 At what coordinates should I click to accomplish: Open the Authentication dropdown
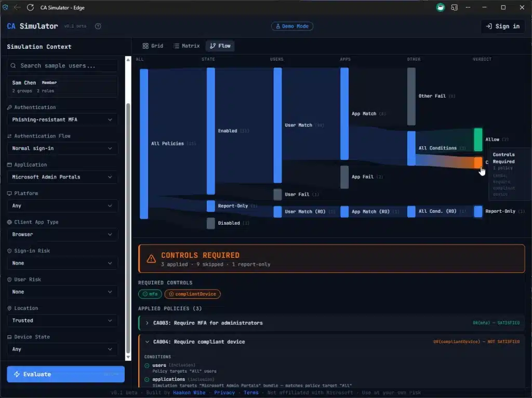point(62,120)
